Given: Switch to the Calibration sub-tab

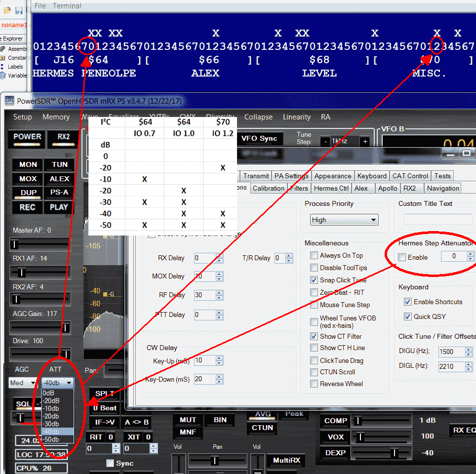Looking at the screenshot, I should 268,188.
